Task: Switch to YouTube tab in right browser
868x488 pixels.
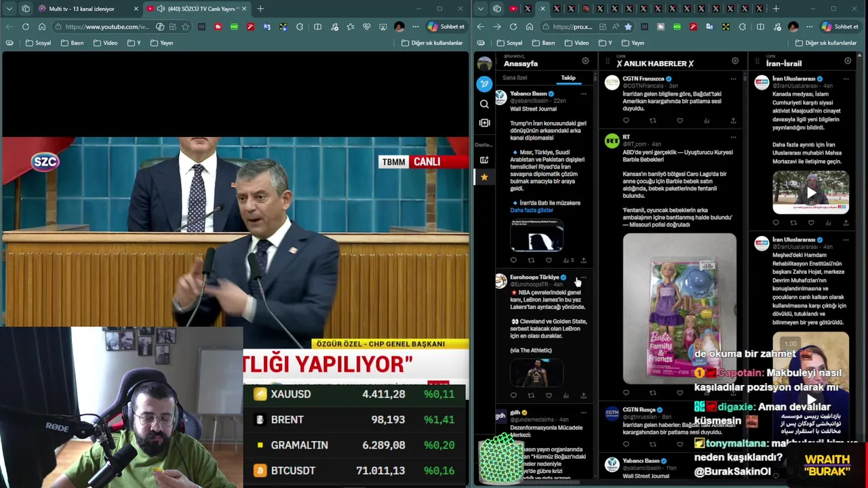Action: 513,9
